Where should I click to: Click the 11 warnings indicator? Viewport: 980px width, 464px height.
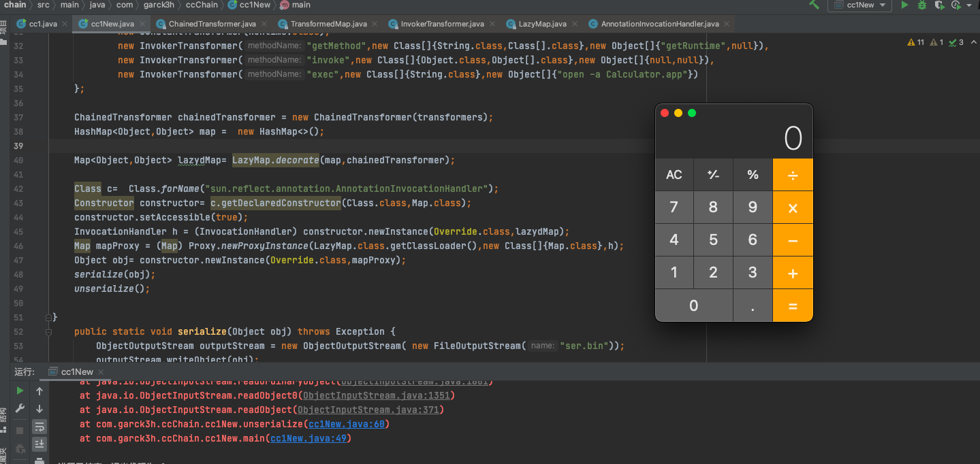click(x=916, y=42)
